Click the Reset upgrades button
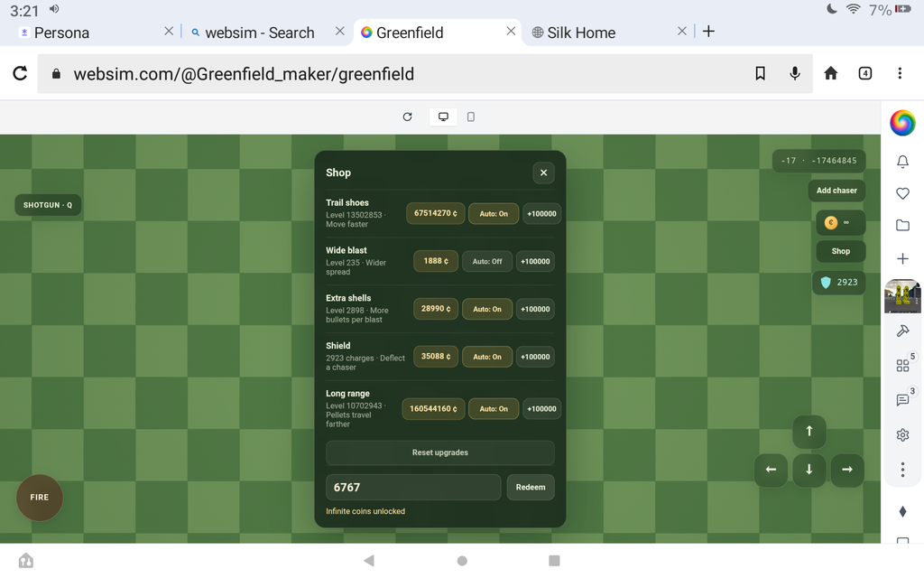 click(x=440, y=452)
